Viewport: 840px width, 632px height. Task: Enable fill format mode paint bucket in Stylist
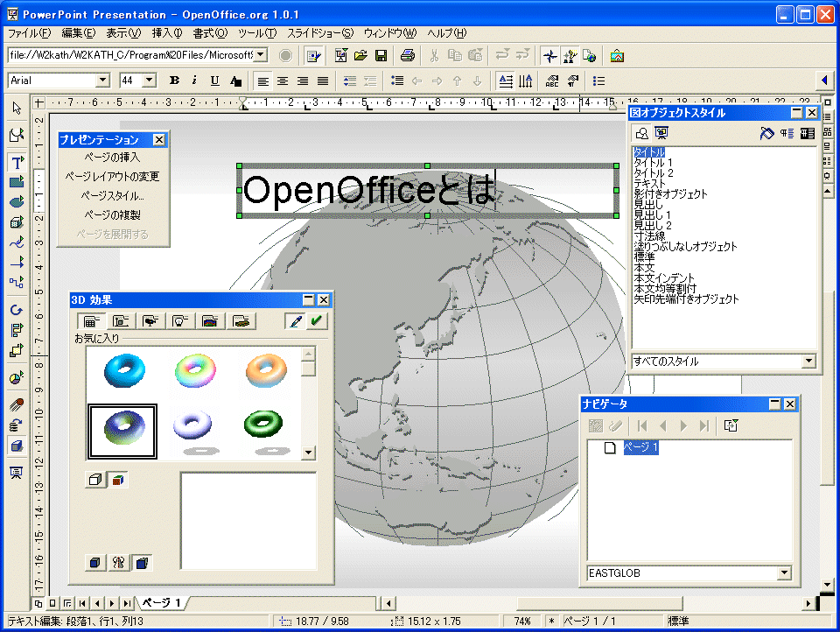(767, 133)
